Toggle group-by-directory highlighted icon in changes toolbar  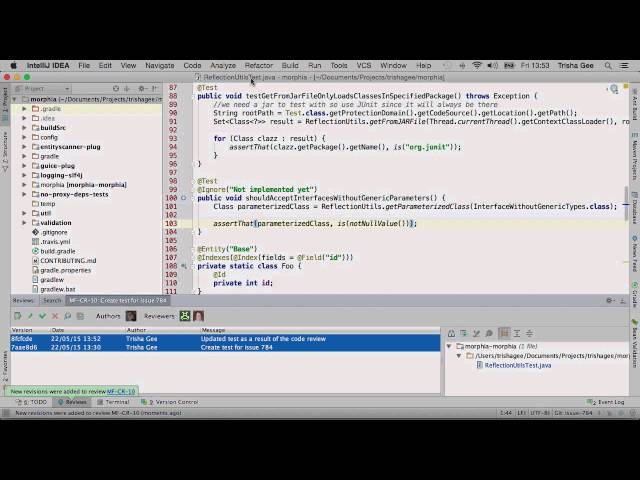pyautogui.click(x=504, y=333)
